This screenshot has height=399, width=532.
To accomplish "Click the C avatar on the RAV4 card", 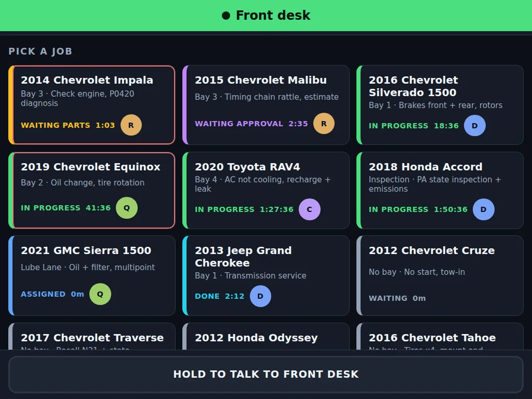I will (x=310, y=209).
